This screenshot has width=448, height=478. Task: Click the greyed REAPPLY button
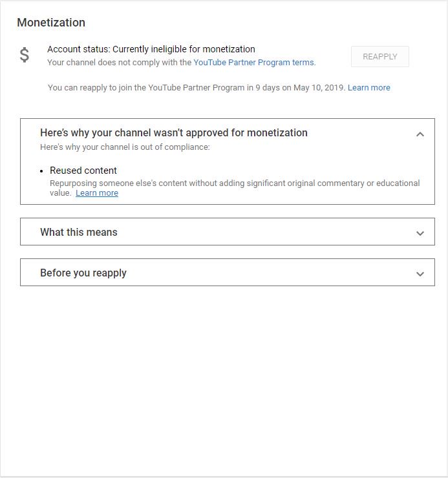pos(380,56)
